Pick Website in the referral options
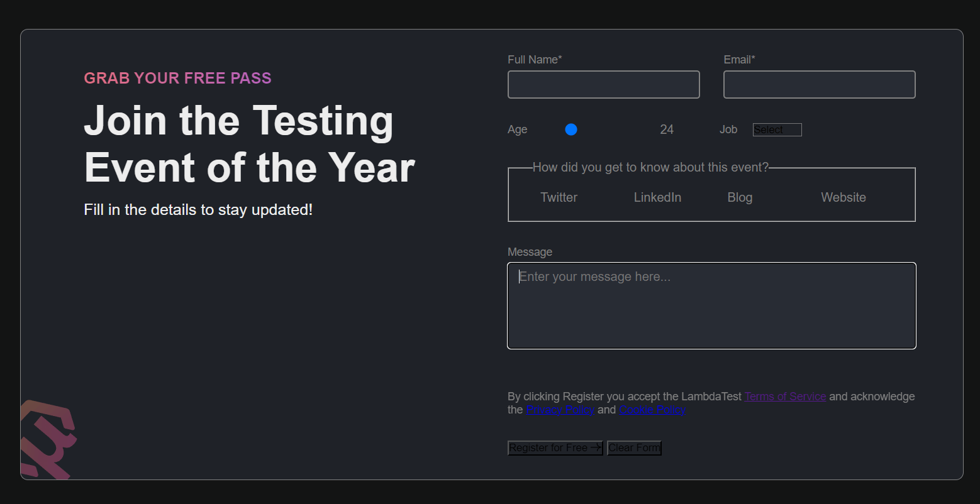 tap(844, 197)
